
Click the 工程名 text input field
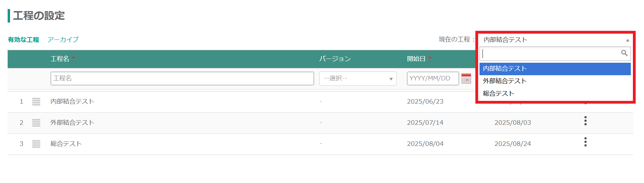click(182, 79)
